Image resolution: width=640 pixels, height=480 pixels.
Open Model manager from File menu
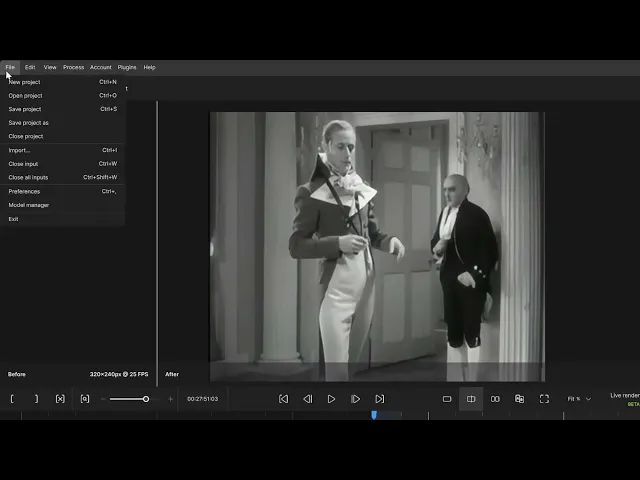62,205
